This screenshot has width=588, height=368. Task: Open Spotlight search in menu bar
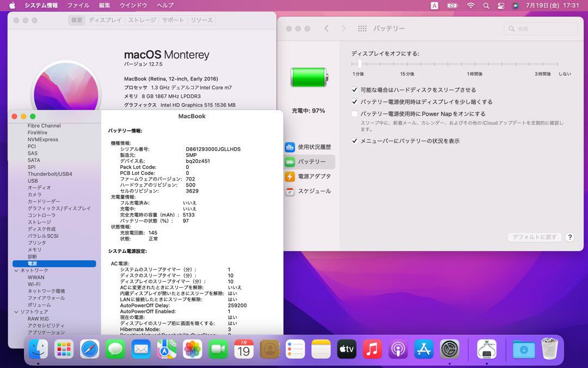pos(486,5)
